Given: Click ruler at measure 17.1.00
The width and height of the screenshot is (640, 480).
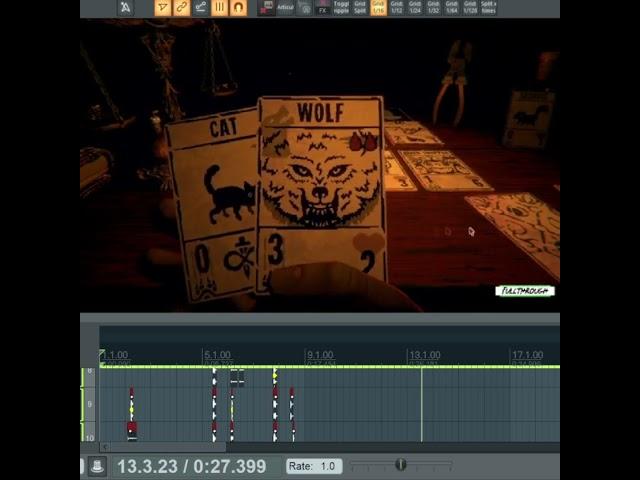Looking at the screenshot, I should tap(528, 355).
